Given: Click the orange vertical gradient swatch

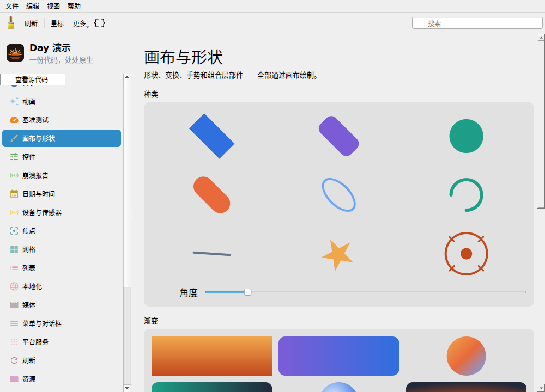Looking at the screenshot, I should pyautogui.click(x=211, y=356).
